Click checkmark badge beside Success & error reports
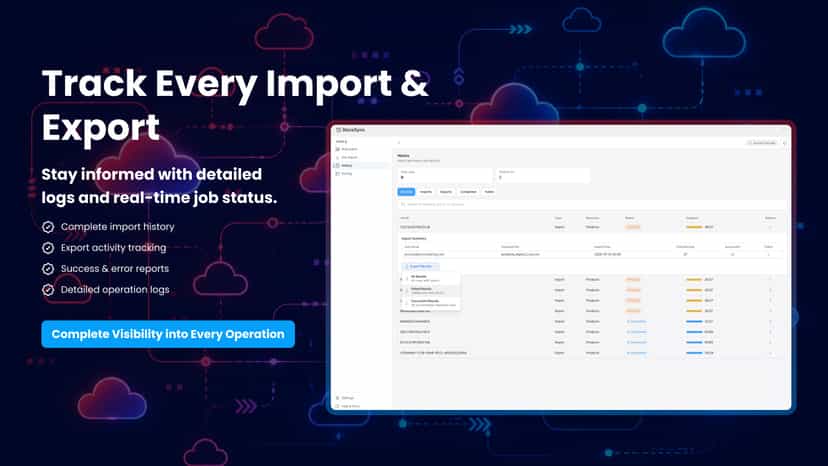The height and width of the screenshot is (466, 828). pyautogui.click(x=48, y=269)
